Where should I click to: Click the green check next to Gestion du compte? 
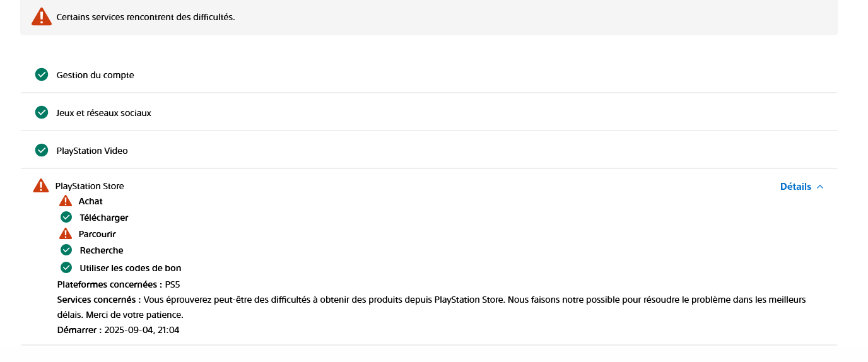[42, 74]
